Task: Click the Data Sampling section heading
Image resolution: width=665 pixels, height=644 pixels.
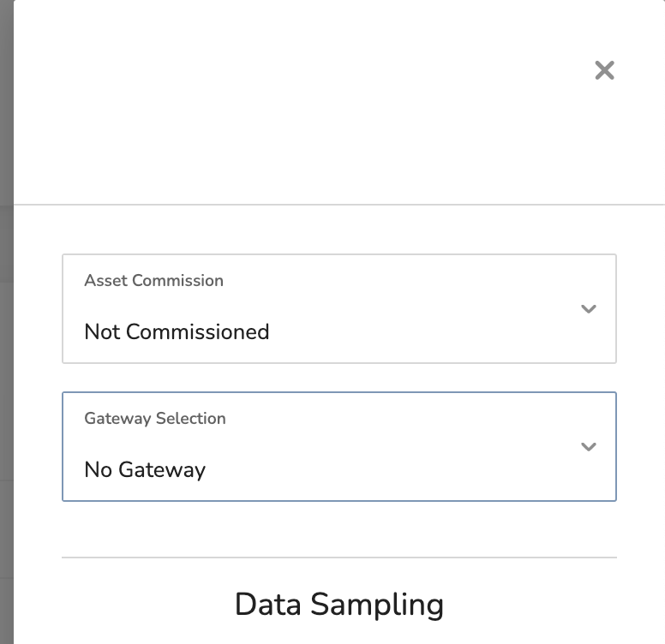Action: (x=338, y=605)
